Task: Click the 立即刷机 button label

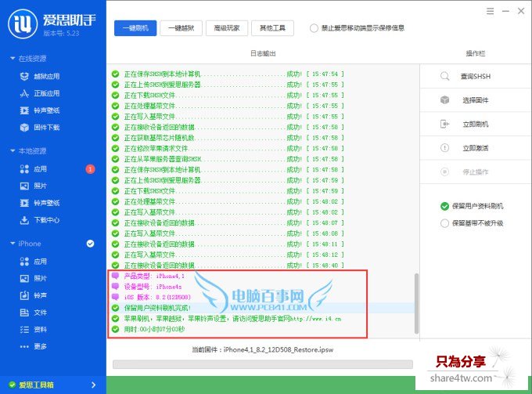Action: (476, 125)
